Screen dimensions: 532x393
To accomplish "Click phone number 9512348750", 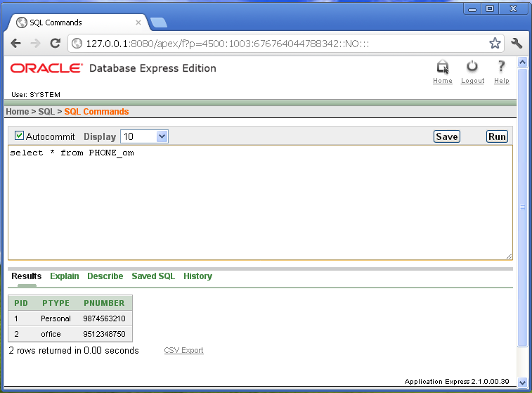I will (x=104, y=334).
